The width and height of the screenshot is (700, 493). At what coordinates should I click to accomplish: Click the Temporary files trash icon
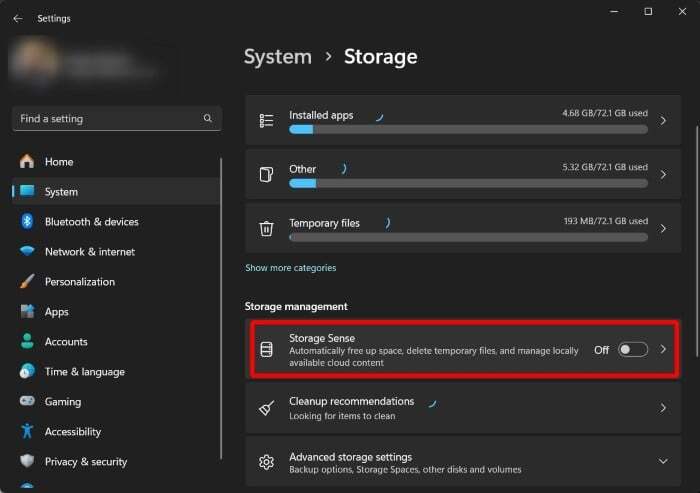(x=267, y=228)
